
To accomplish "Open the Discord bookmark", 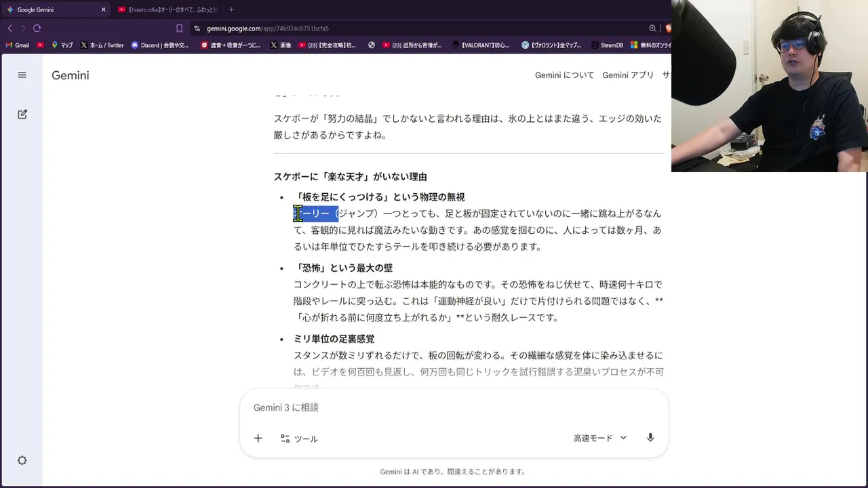I will coord(160,45).
